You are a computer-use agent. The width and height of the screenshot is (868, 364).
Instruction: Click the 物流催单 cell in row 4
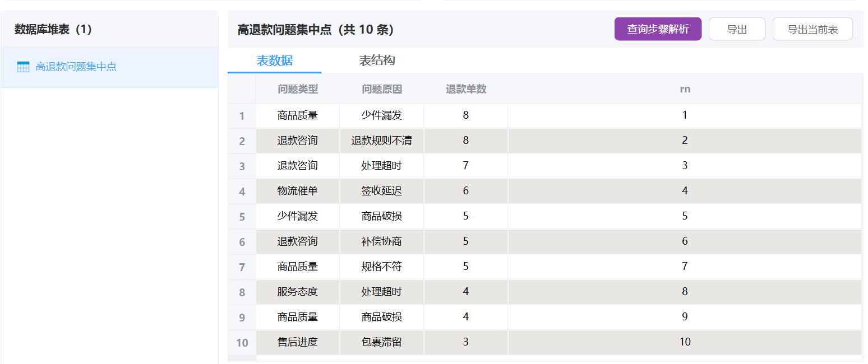tap(298, 191)
